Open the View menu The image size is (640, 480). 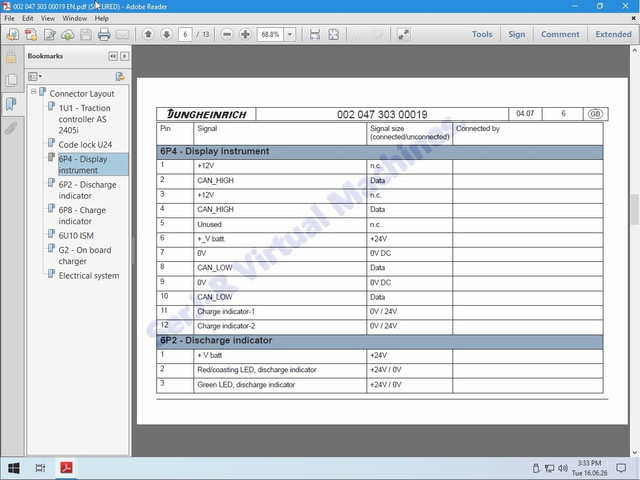tap(48, 18)
